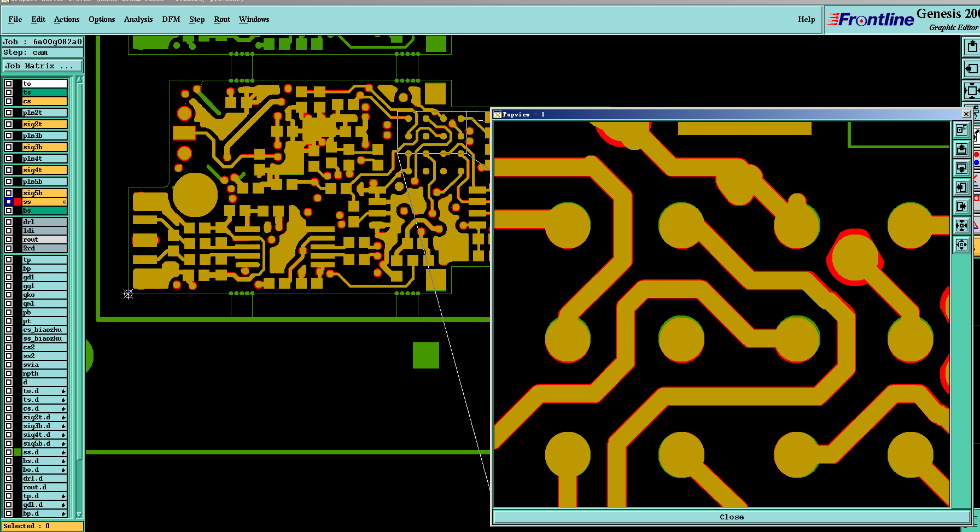Click the layer list scrollbar down arrow
980x532 pixels.
79,515
